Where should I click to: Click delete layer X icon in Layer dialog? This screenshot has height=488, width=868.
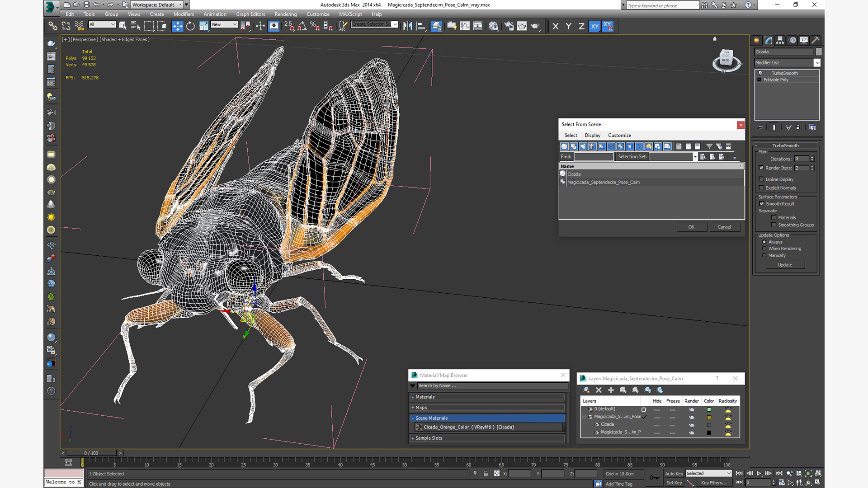click(599, 390)
